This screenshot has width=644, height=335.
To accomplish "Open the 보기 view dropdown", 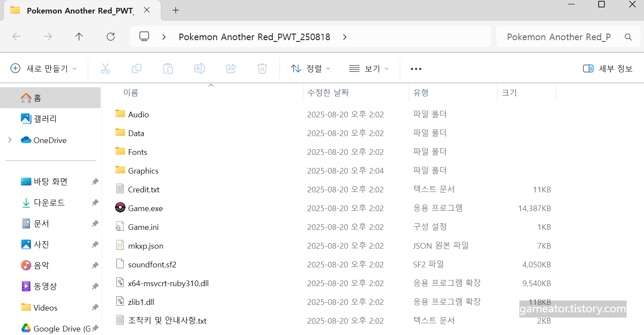I will pos(369,68).
